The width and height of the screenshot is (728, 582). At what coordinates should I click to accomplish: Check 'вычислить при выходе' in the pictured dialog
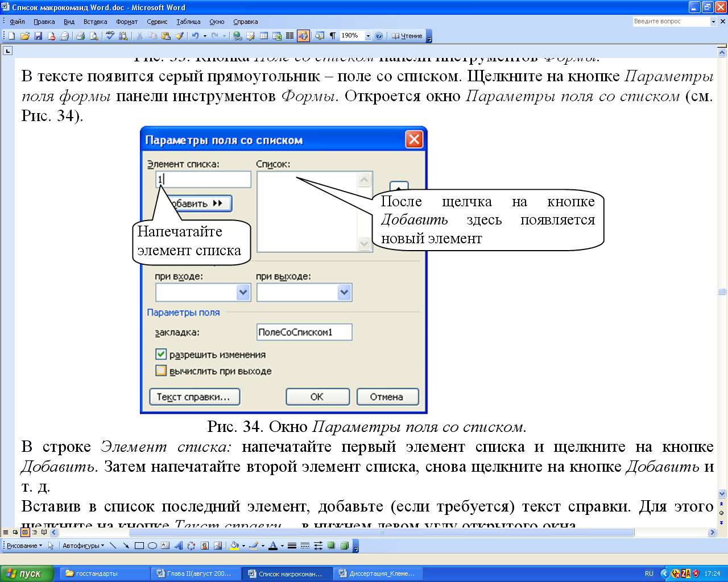point(161,371)
